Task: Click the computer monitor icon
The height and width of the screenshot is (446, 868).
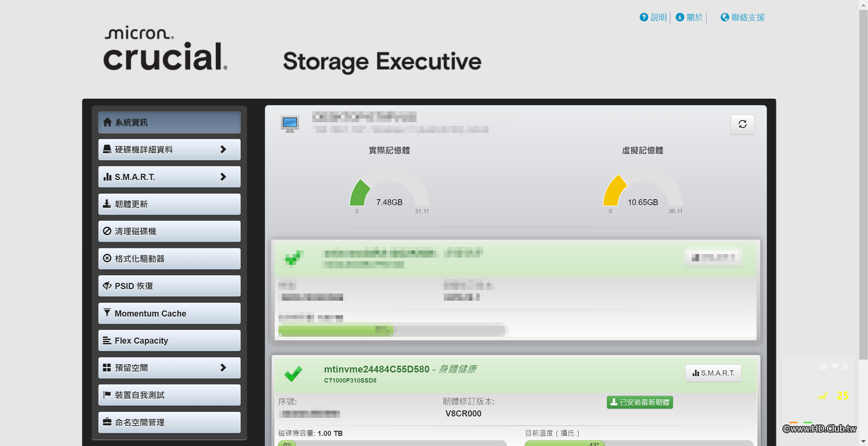Action: coord(290,124)
